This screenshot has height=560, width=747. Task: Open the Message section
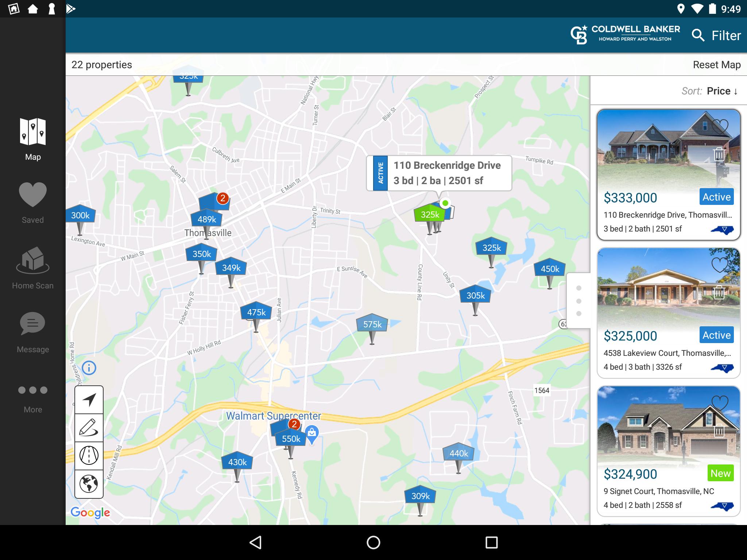pyautogui.click(x=33, y=333)
